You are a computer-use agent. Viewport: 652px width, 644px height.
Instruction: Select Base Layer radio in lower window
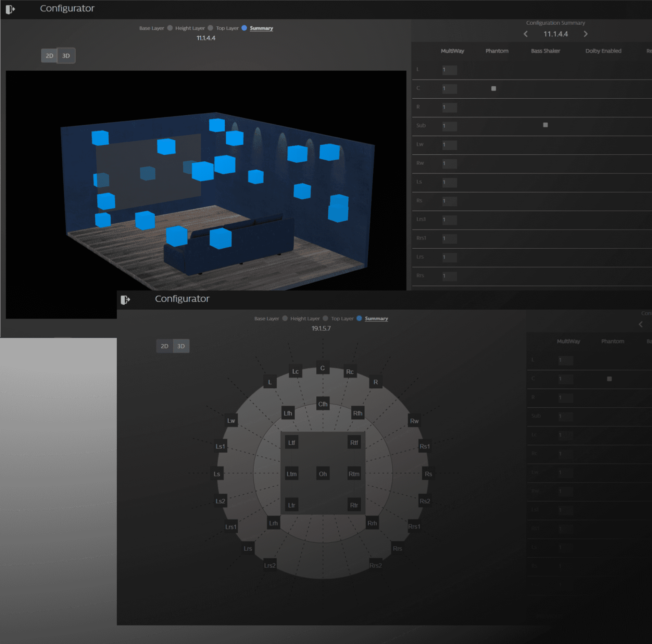(285, 318)
